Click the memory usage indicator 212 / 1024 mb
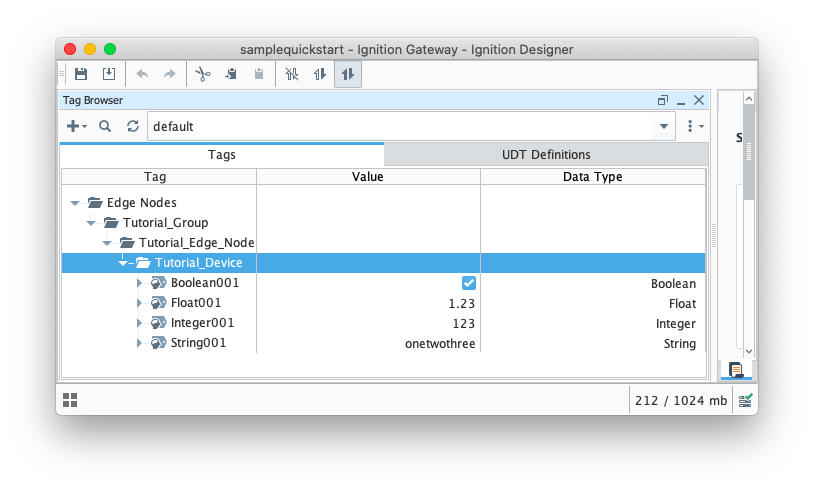The image size is (814, 489). tap(680, 400)
